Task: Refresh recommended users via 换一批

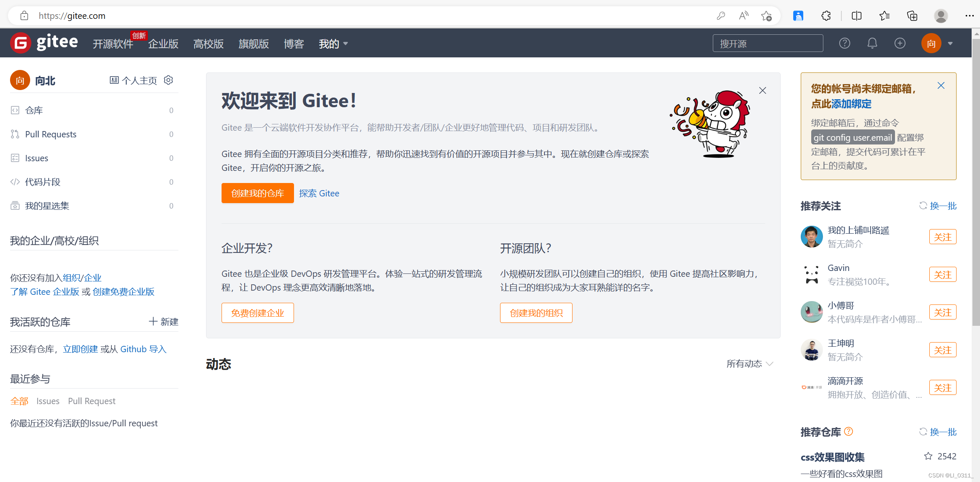Action: point(938,206)
